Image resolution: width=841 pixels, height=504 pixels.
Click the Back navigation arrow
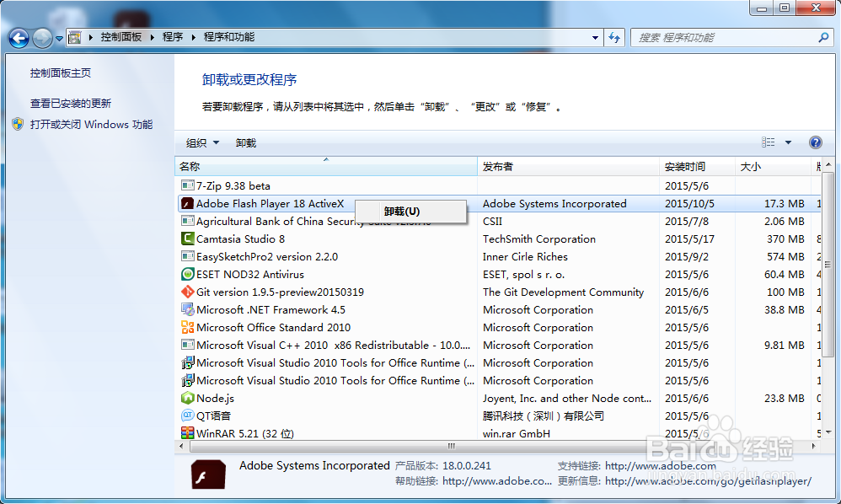(19, 38)
